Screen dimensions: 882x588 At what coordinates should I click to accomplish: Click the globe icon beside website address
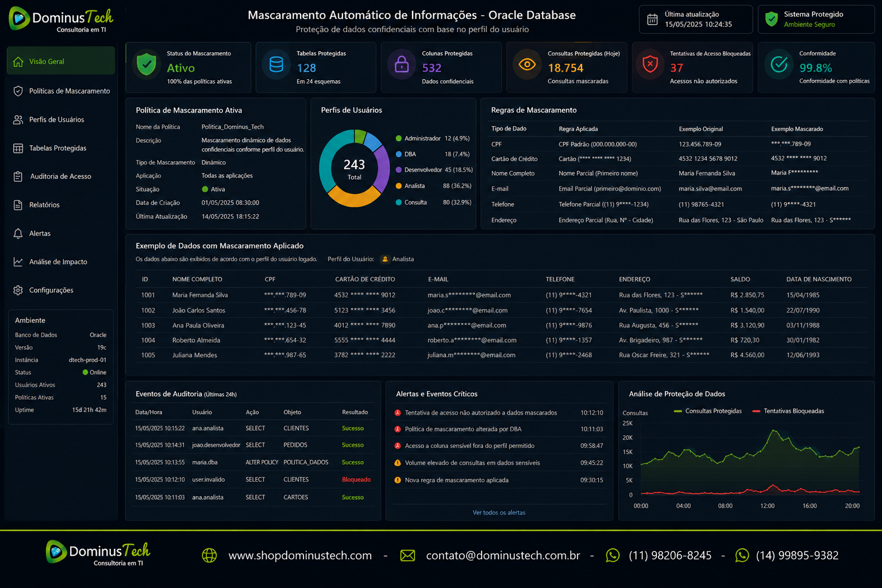point(210,555)
